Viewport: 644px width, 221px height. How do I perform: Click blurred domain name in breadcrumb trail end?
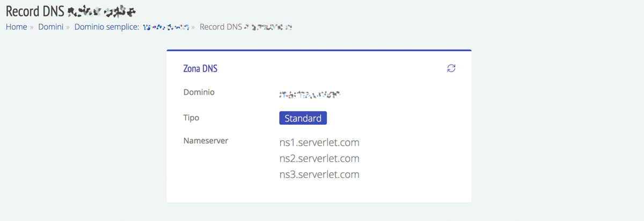pyautogui.click(x=268, y=26)
